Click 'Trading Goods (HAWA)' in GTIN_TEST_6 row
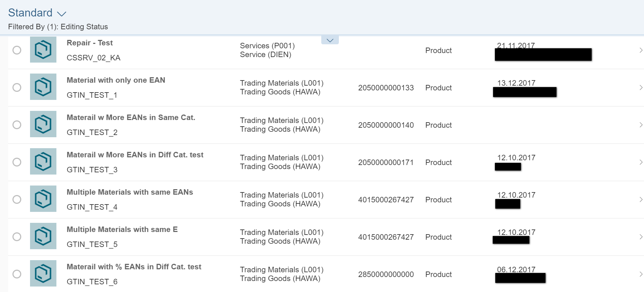The image size is (644, 292). [280, 278]
